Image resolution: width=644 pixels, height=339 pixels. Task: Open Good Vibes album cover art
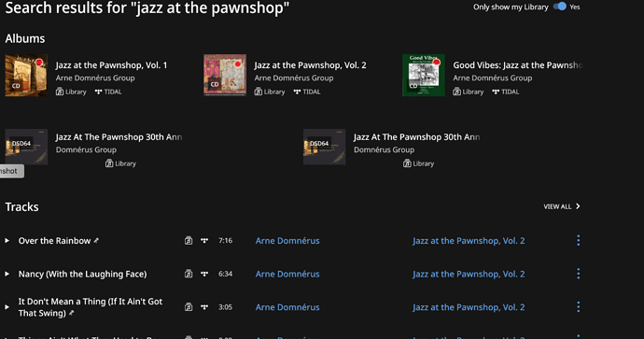[424, 76]
